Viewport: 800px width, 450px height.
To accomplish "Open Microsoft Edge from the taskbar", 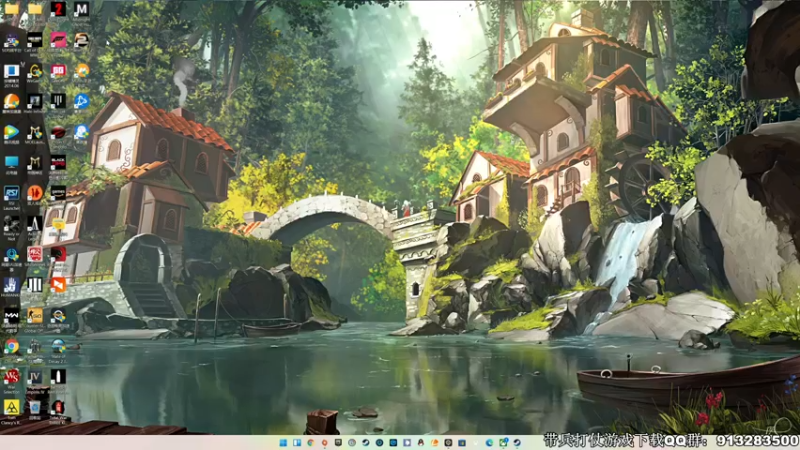I will tap(490, 442).
